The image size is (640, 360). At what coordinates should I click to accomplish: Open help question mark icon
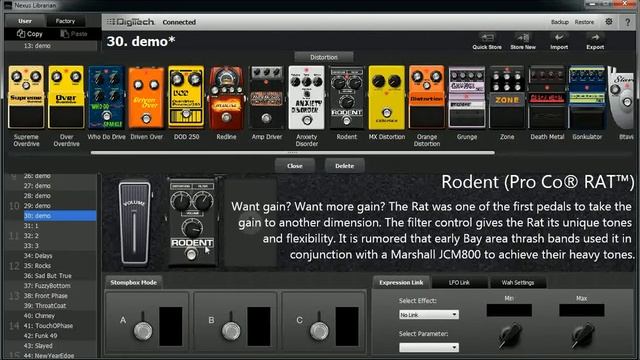[x=628, y=22]
